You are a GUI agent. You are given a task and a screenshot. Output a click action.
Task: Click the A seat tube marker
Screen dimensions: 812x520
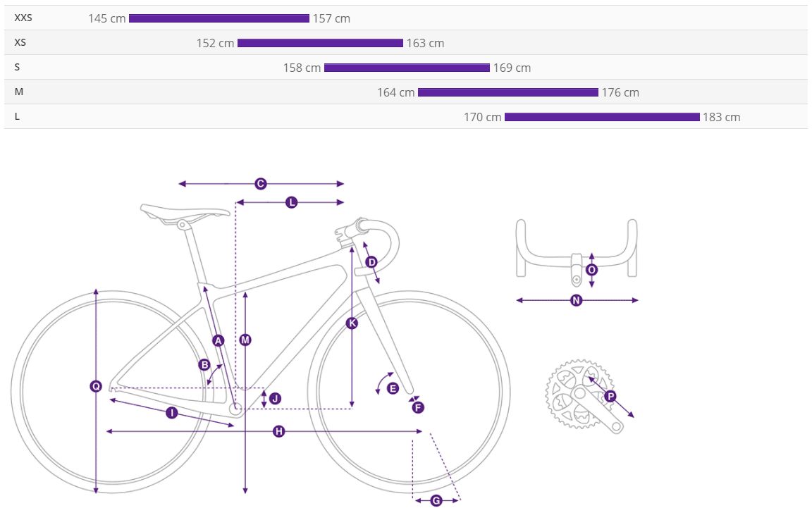(218, 340)
